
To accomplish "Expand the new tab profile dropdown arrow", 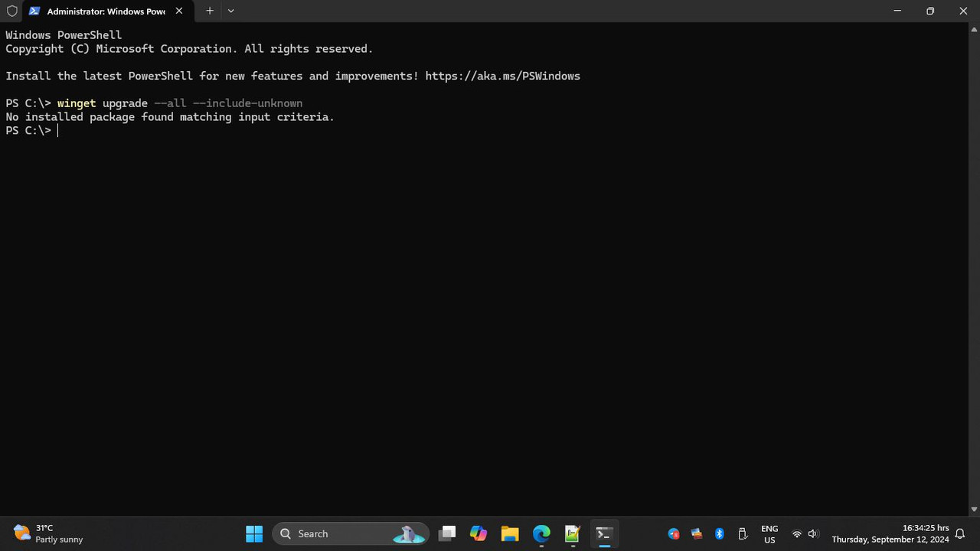I will 231,11.
